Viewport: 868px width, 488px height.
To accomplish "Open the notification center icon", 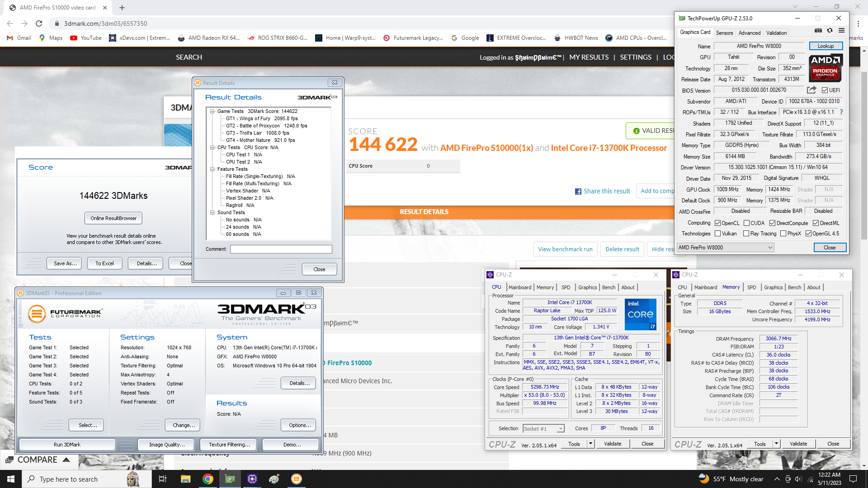I will point(853,479).
